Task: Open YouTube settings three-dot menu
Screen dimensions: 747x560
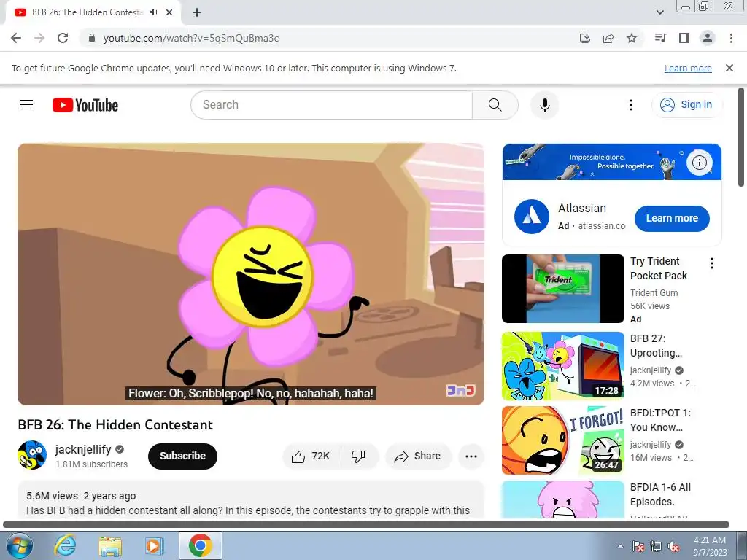Action: click(x=631, y=105)
